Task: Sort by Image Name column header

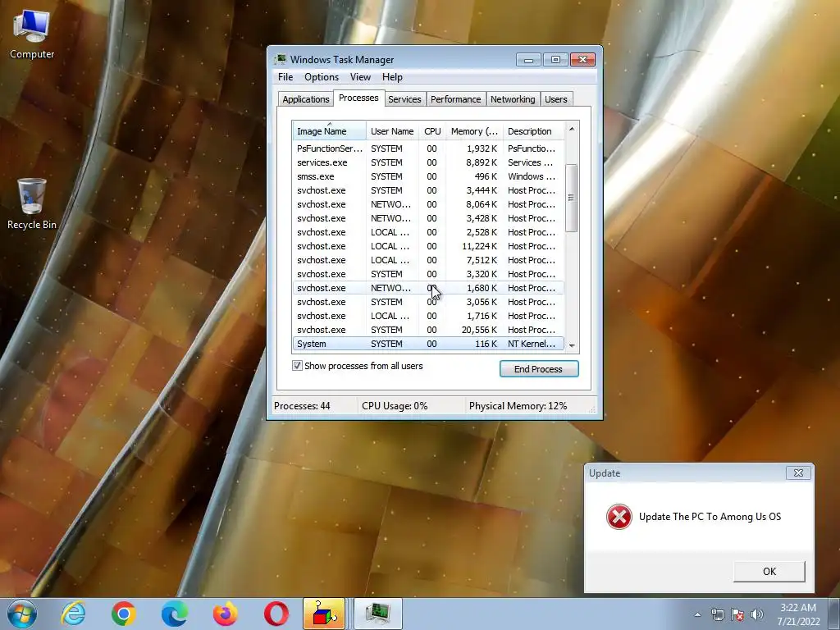Action: click(330, 131)
